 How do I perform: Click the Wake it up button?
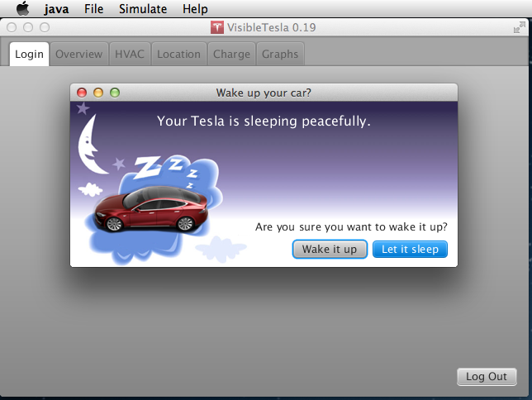330,250
